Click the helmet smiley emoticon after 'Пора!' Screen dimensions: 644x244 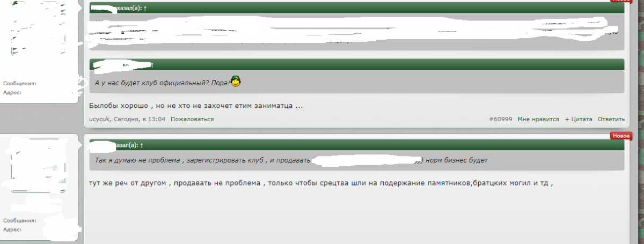[235, 82]
